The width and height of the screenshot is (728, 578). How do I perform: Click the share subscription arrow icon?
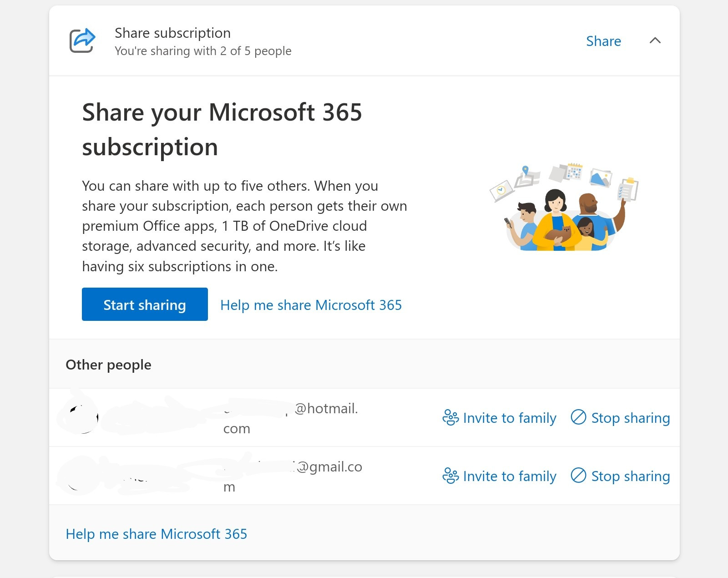[x=82, y=41]
